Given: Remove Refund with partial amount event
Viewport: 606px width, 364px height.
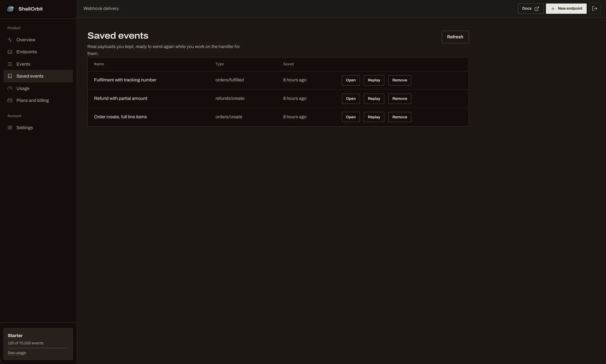Looking at the screenshot, I should [400, 99].
